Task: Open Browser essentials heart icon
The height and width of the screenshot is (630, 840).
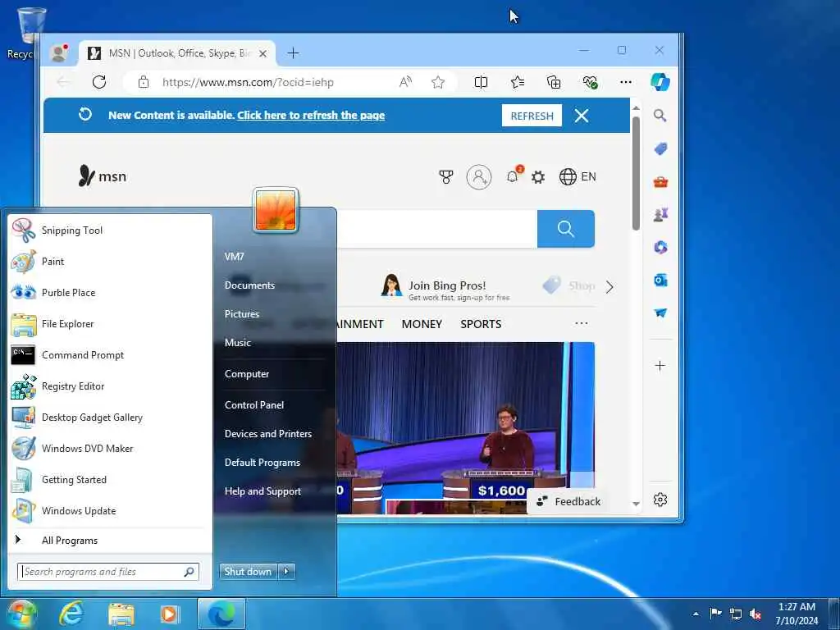Action: (590, 82)
